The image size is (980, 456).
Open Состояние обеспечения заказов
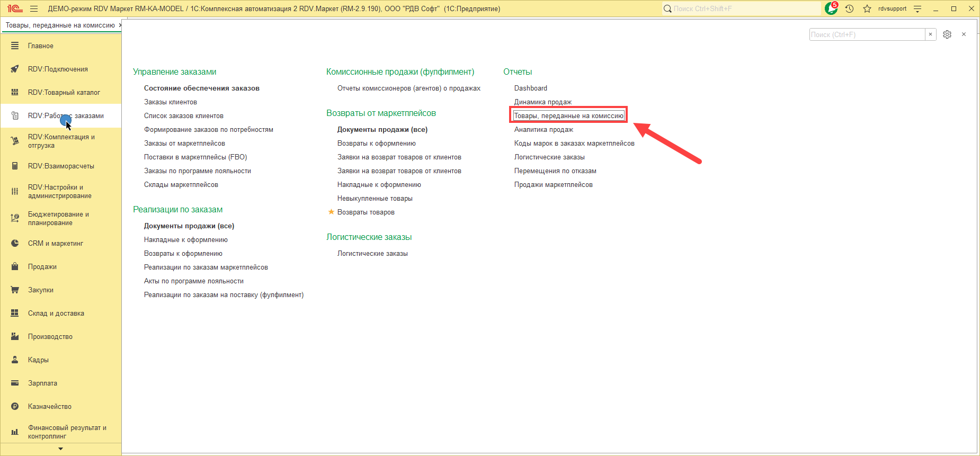click(x=202, y=88)
